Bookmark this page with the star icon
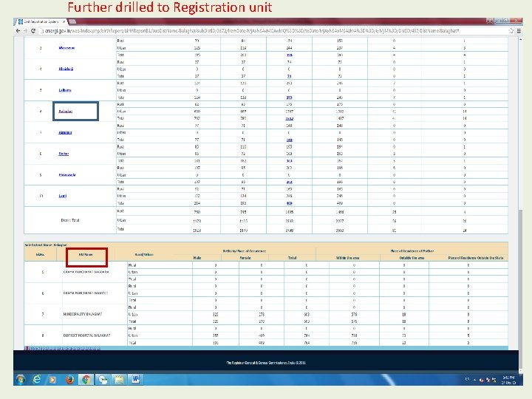 (x=511, y=31)
